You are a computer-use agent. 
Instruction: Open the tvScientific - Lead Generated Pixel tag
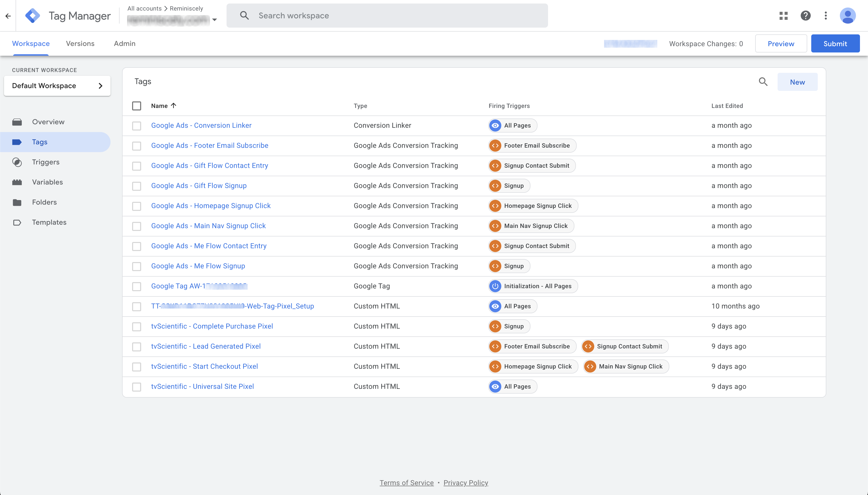(x=206, y=346)
